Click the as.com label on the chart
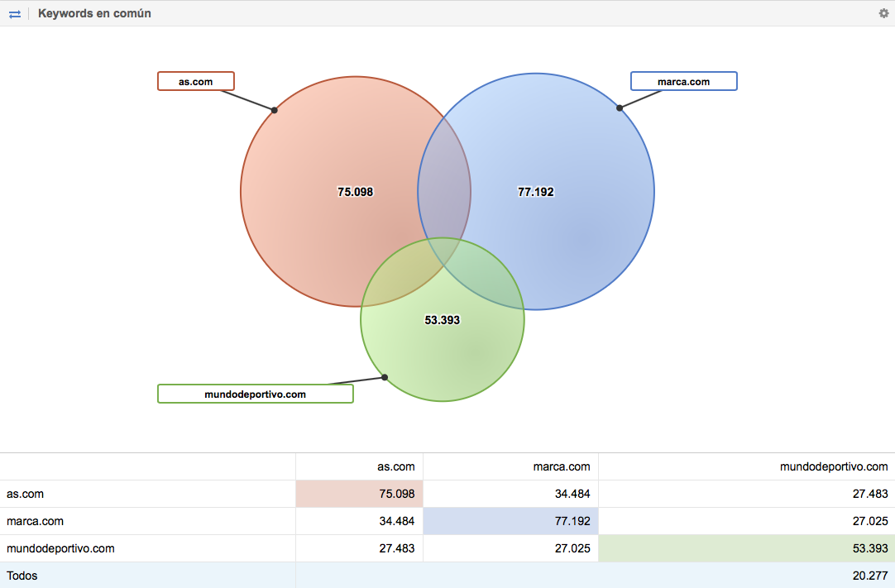 coord(196,81)
